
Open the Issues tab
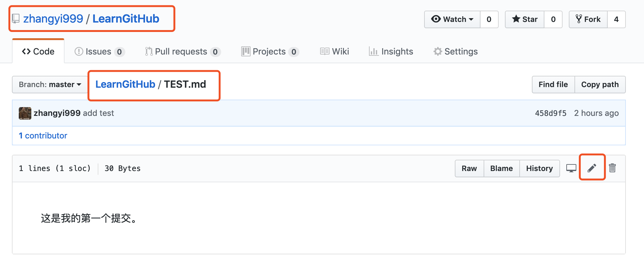point(100,51)
